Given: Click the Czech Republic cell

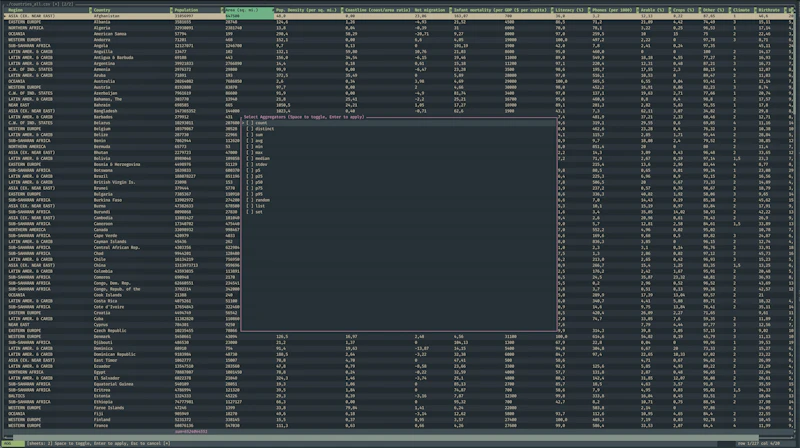Looking at the screenshot, I should (110, 331).
